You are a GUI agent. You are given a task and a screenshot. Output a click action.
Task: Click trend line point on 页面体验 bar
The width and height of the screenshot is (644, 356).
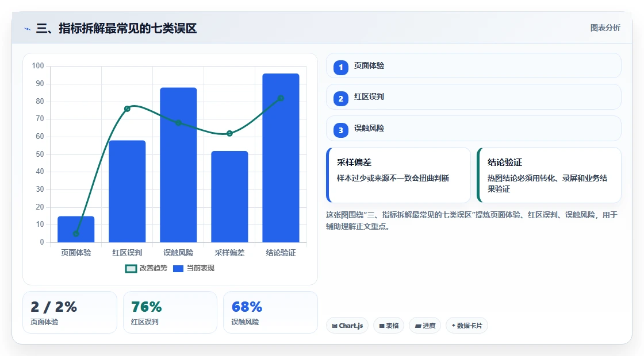(76, 234)
